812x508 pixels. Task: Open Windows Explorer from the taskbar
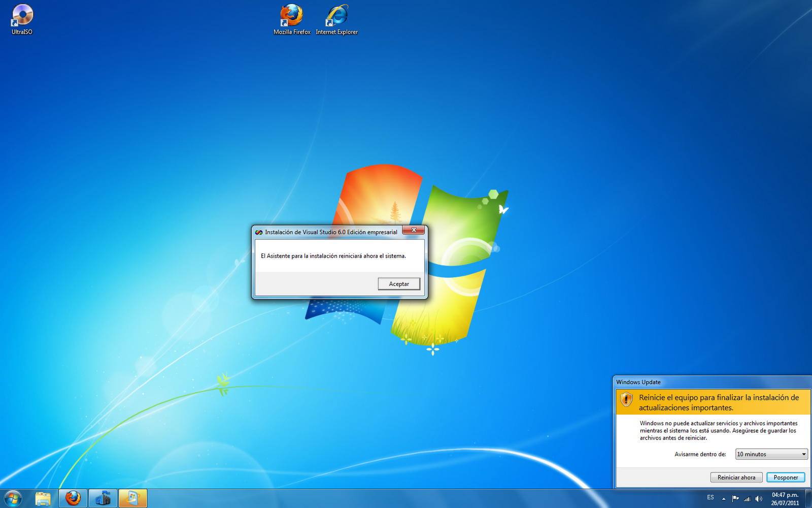click(x=43, y=498)
